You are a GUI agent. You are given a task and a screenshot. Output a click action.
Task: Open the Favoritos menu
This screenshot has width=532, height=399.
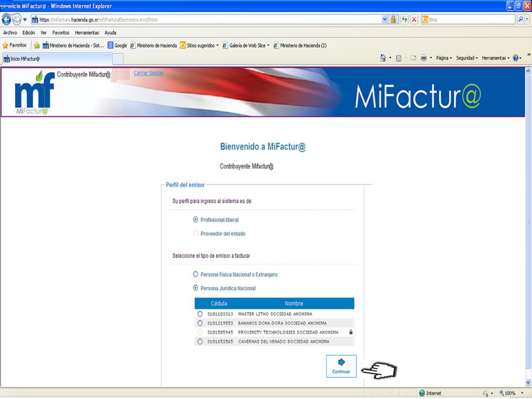pyautogui.click(x=61, y=33)
